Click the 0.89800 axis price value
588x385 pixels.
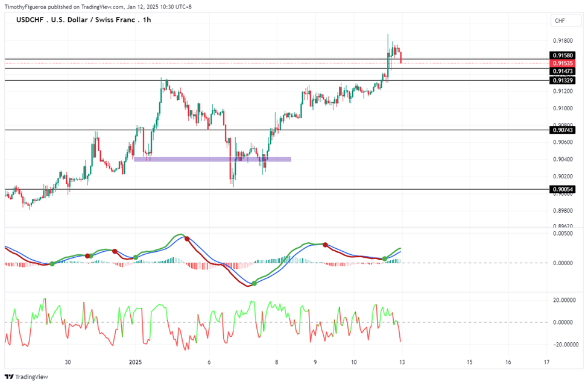(563, 210)
